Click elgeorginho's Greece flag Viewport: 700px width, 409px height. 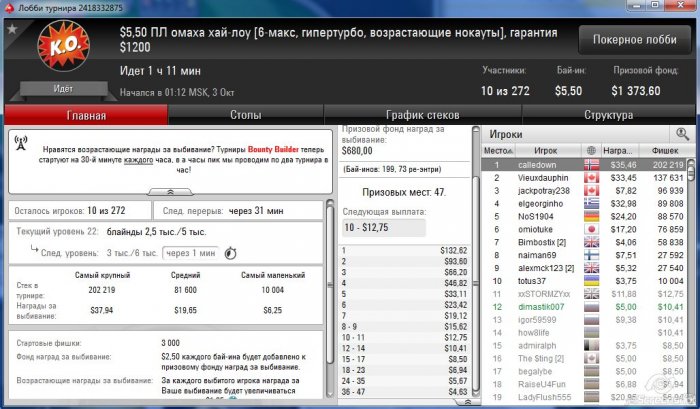pyautogui.click(x=592, y=204)
